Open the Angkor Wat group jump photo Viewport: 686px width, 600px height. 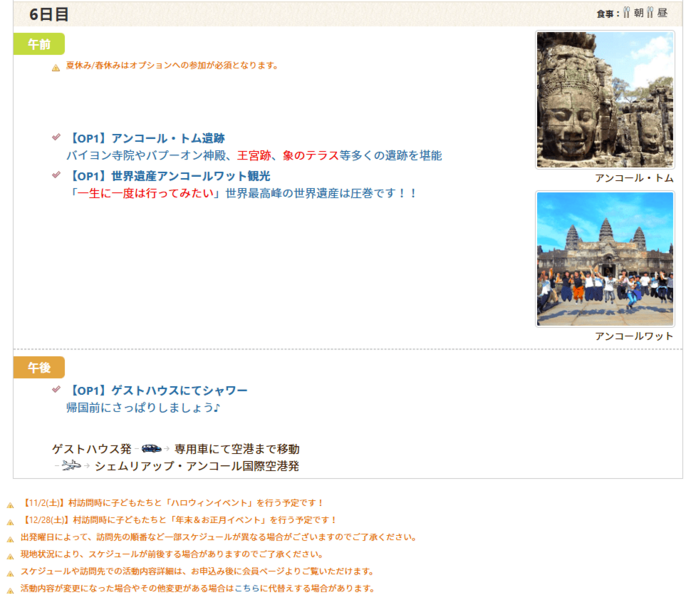coord(604,258)
